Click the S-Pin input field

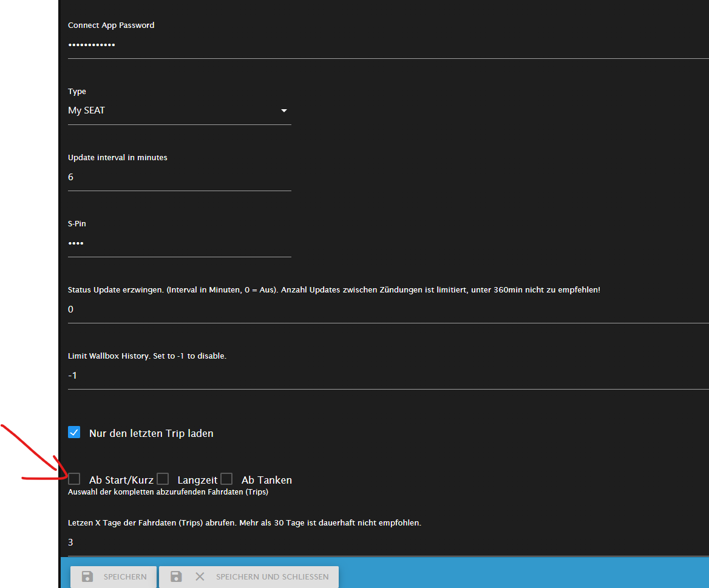[180, 243]
